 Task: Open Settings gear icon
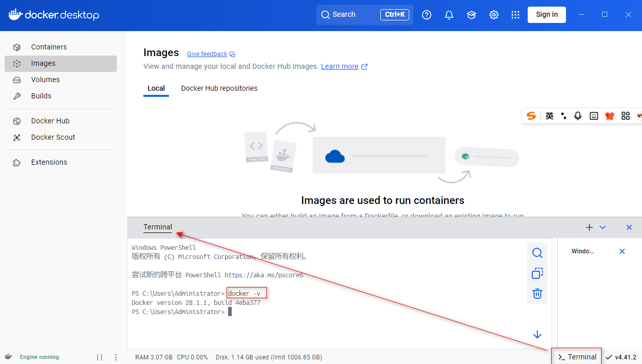(x=494, y=15)
